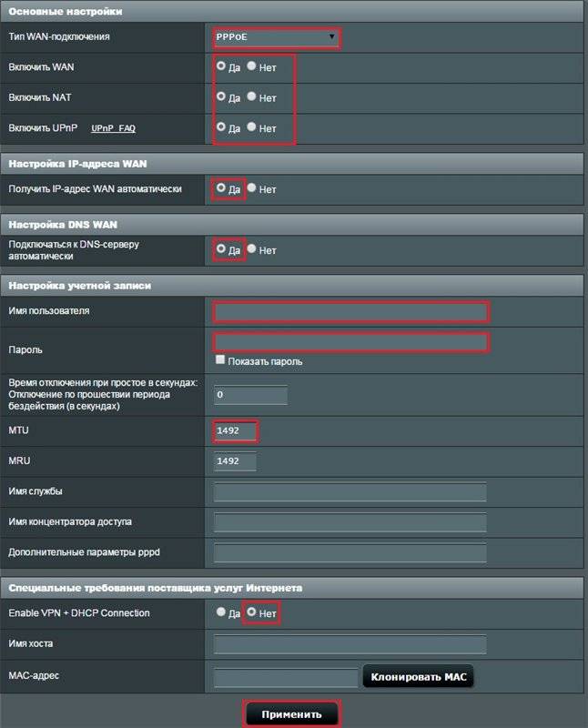This screenshot has width=588, height=728.
Task: Click the MRU value field
Action: click(236, 461)
